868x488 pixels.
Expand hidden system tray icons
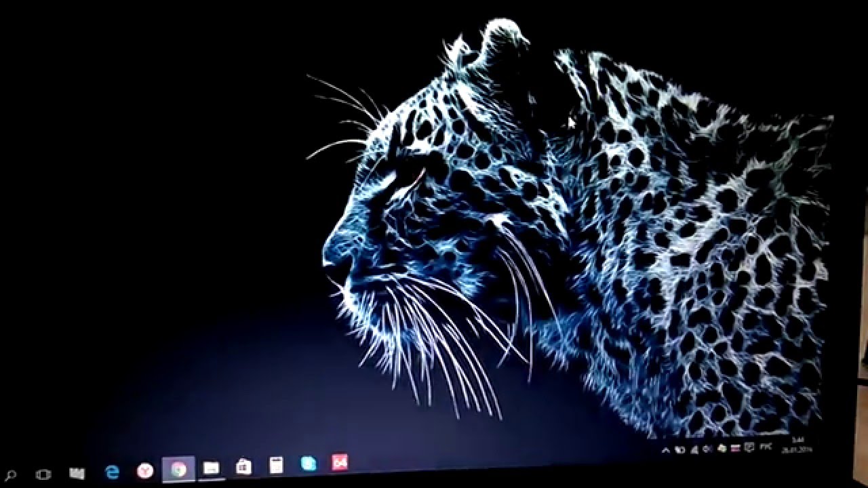(x=666, y=450)
